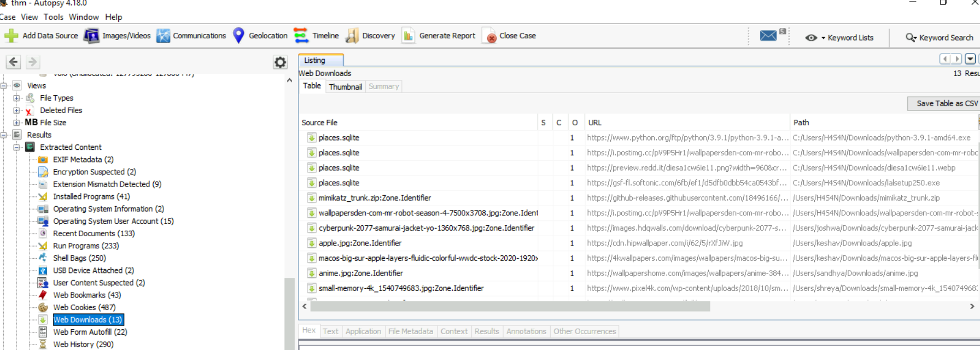Click the Add Data Source plus icon
Viewport: 980px width, 350px height.
(11, 36)
